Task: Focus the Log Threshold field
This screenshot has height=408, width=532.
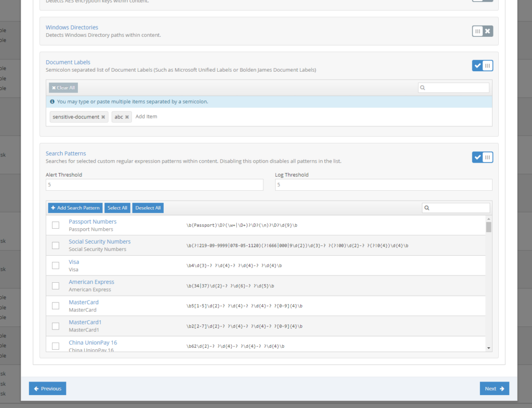Action: pyautogui.click(x=383, y=185)
